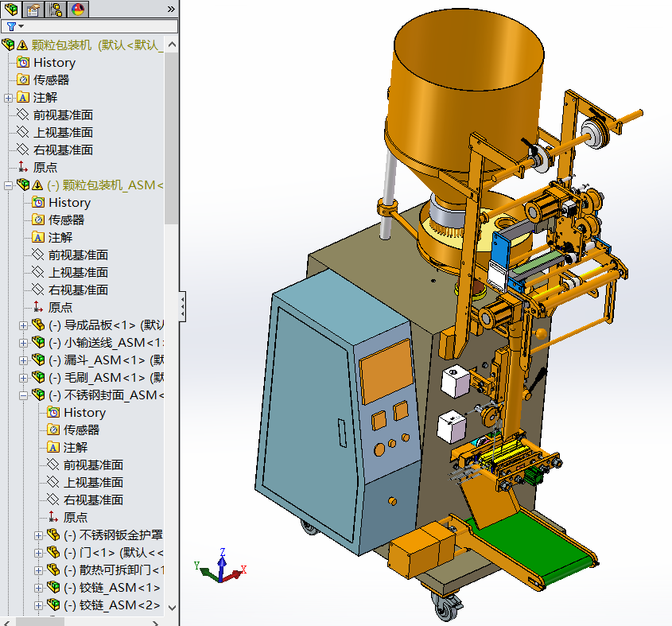Select the 铰链_ASM<2> assembly text

click(112, 605)
